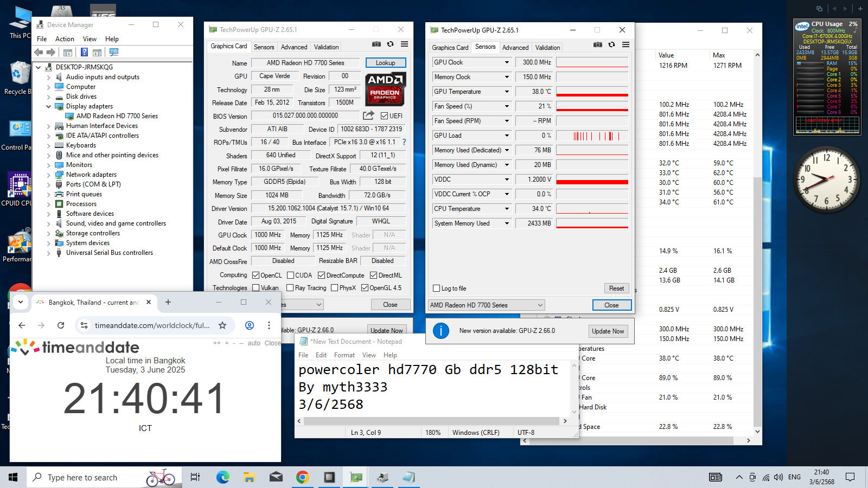Click the Lookup button in GPU-Z
868x488 pixels.
coord(386,63)
